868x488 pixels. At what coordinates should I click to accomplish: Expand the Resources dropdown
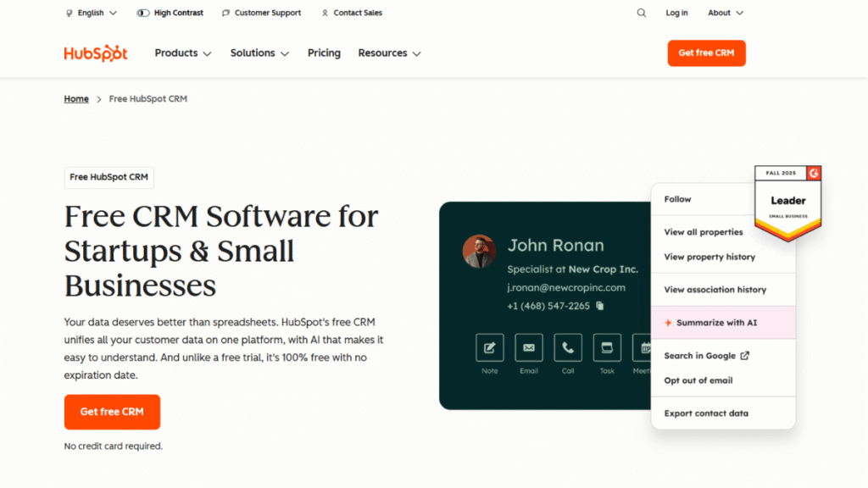(389, 53)
